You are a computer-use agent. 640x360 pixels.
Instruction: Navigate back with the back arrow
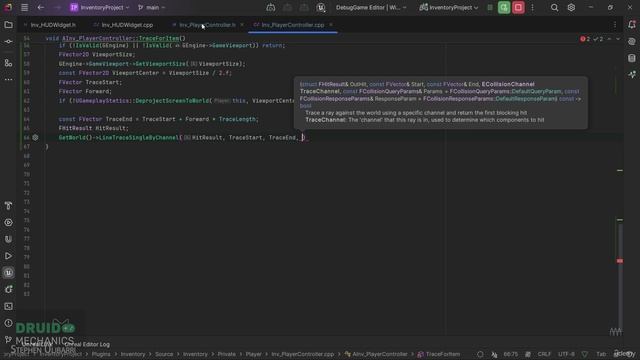point(41,7)
